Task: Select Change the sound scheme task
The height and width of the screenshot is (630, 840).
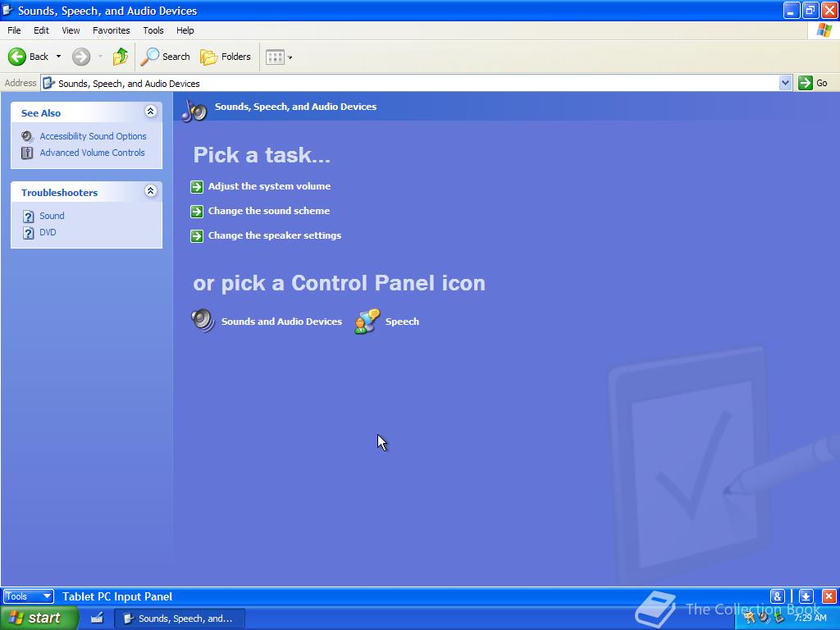Action: (x=269, y=211)
